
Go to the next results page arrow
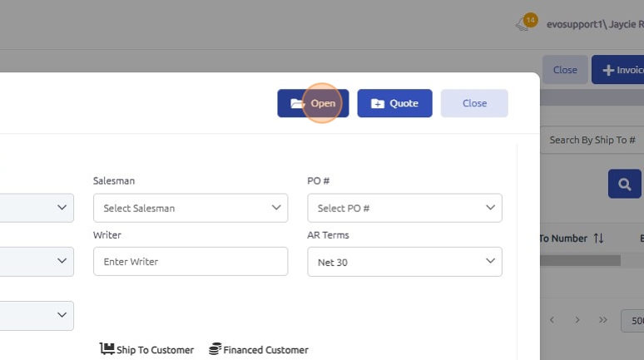pos(577,320)
